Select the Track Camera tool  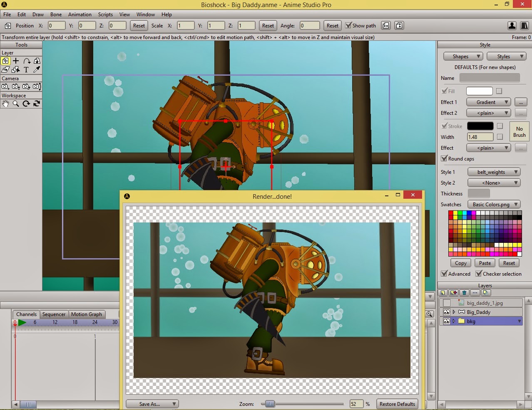click(5, 86)
